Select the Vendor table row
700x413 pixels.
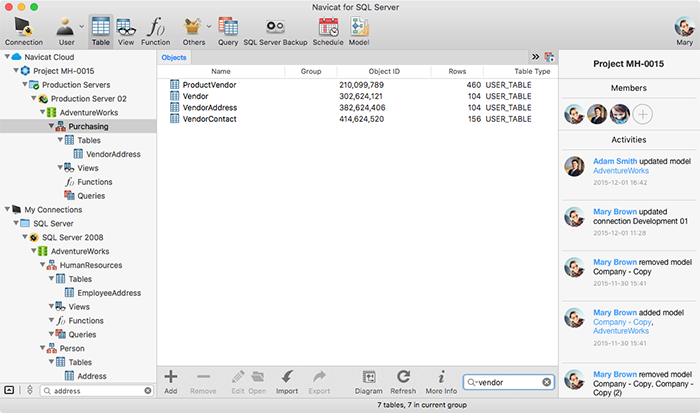[357, 96]
